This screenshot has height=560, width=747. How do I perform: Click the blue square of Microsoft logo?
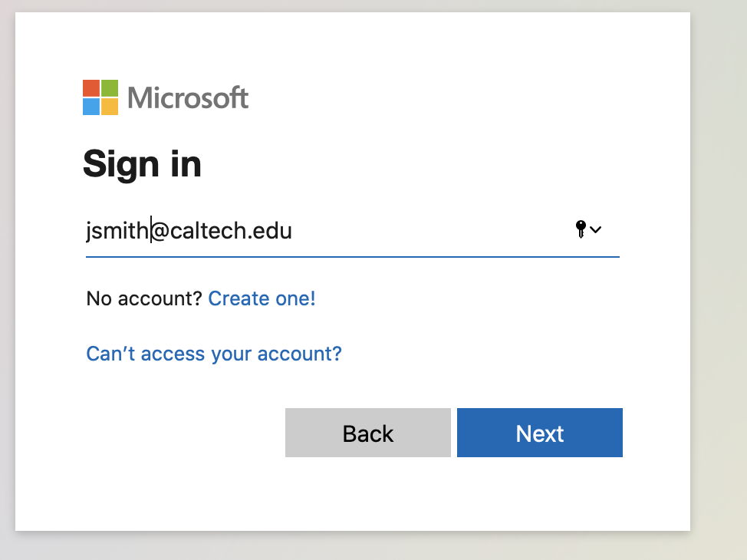91,107
